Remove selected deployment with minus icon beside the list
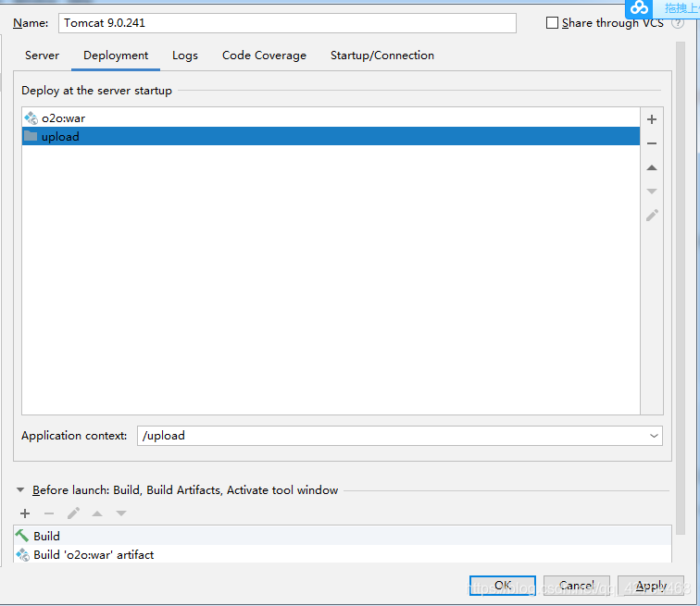This screenshot has height=606, width=700. pyautogui.click(x=652, y=143)
